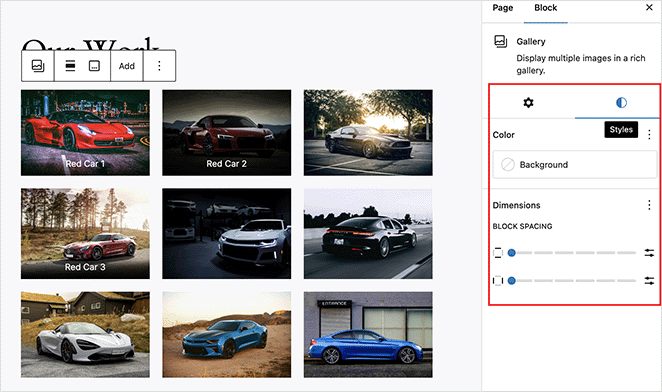Select the black Mustang under trees image

click(x=368, y=133)
